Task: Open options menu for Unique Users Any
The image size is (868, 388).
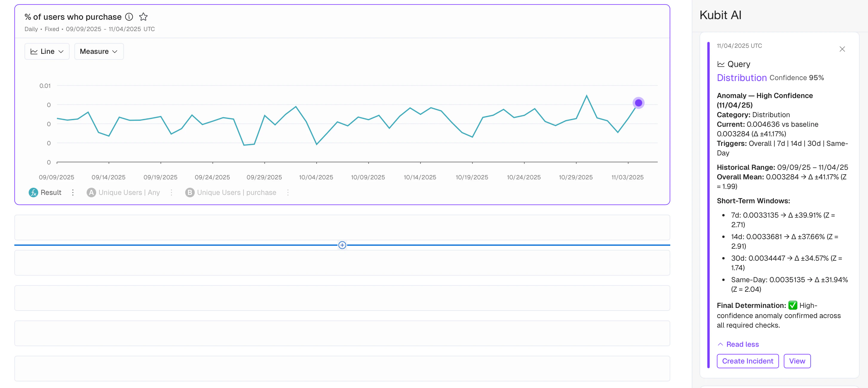Action: click(x=171, y=193)
